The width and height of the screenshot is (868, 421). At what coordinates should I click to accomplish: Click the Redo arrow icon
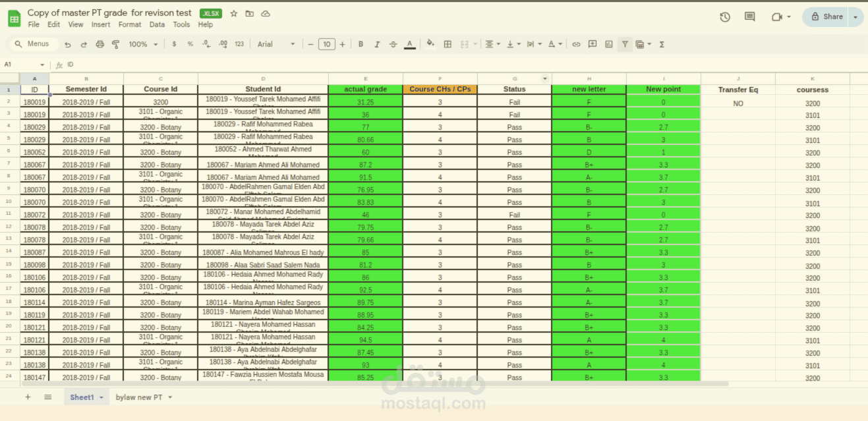(84, 45)
